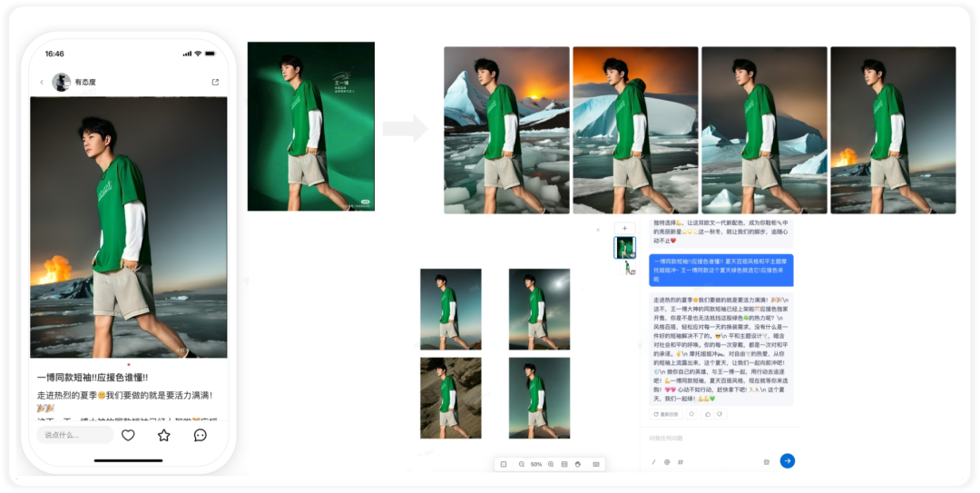
Task: Click the 重新回答 regenerate button
Action: tap(666, 414)
